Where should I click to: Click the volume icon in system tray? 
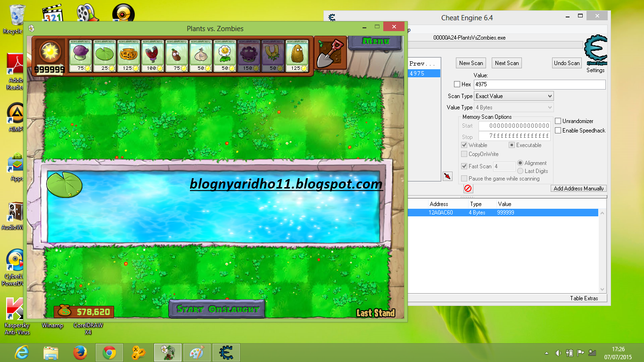pos(558,353)
